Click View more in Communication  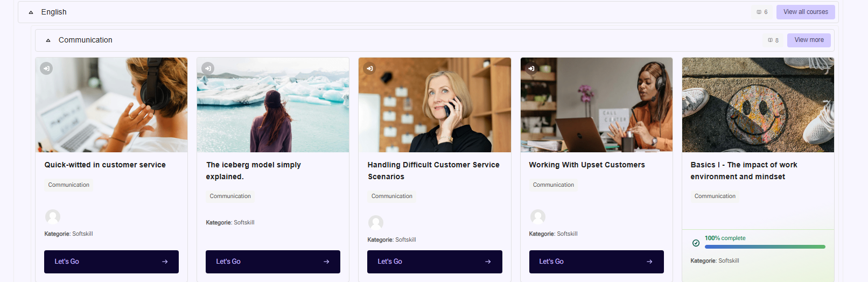tap(809, 40)
